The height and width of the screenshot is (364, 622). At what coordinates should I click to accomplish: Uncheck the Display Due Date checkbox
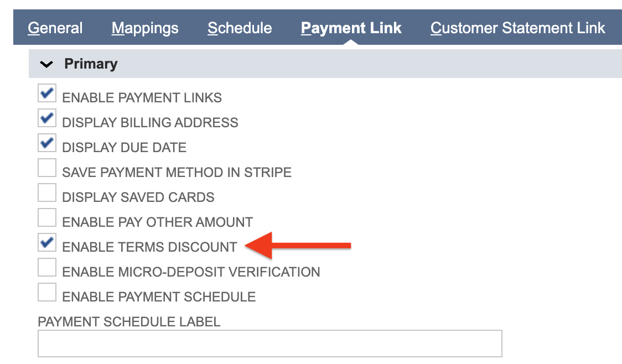[x=47, y=143]
